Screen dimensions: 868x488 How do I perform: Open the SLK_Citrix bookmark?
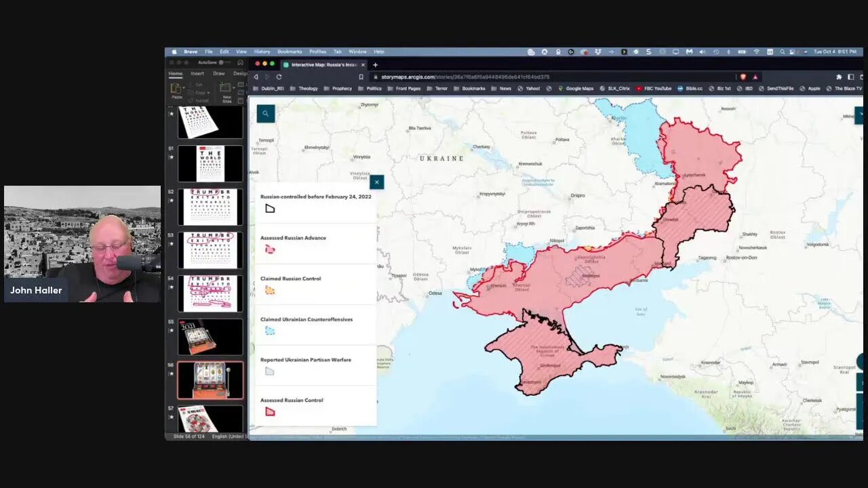point(615,88)
